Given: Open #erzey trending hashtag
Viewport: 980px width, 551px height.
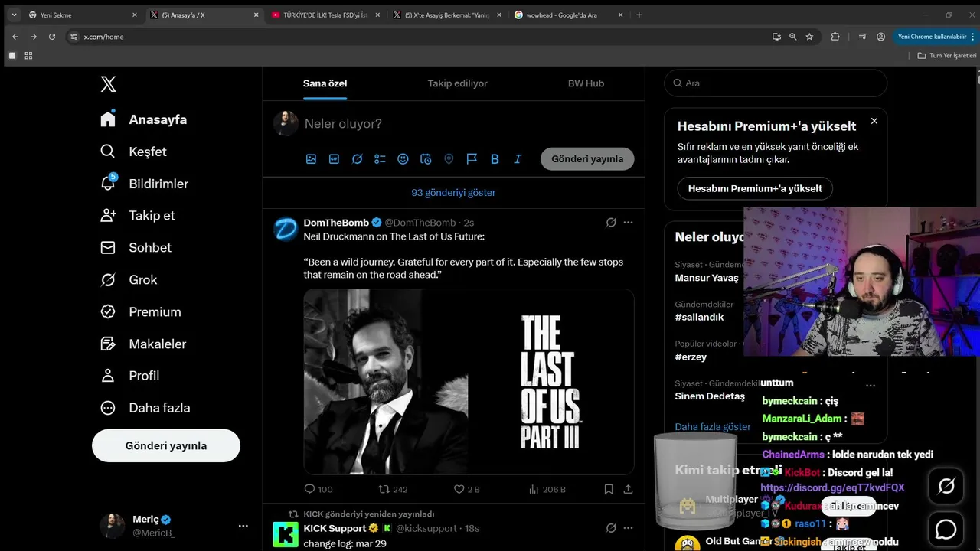Looking at the screenshot, I should (691, 357).
